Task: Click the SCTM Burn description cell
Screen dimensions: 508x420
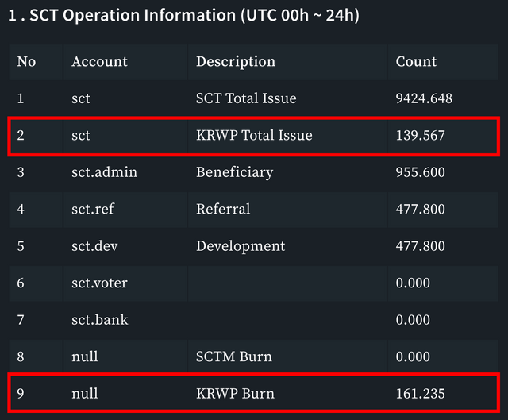Action: point(234,356)
